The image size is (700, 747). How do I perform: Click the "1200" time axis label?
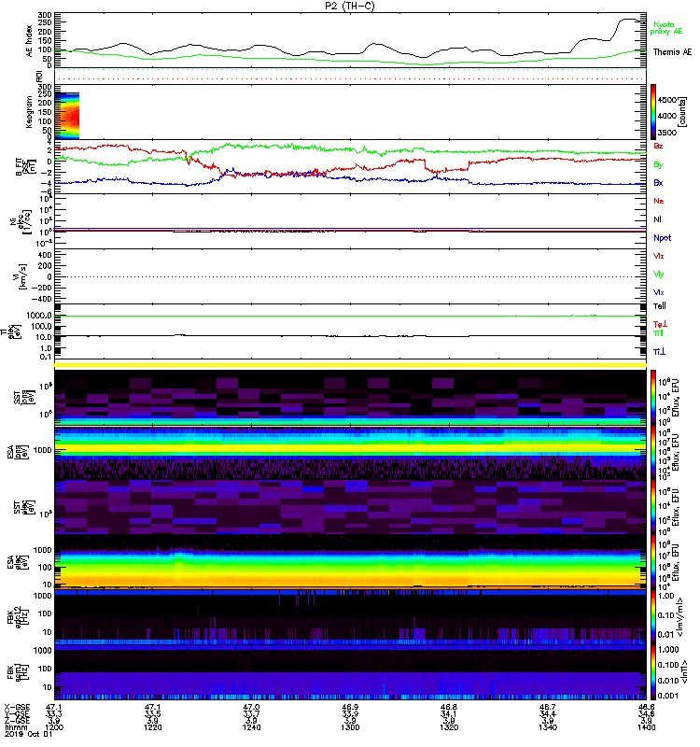point(54,727)
